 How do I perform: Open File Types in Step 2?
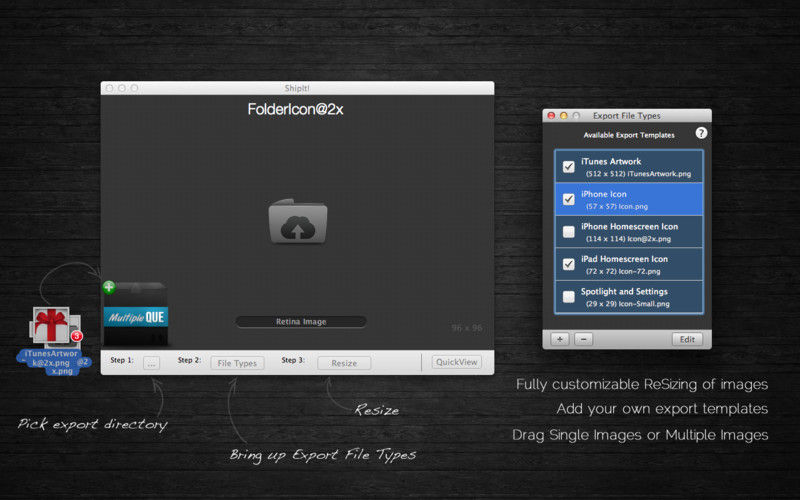[x=237, y=363]
